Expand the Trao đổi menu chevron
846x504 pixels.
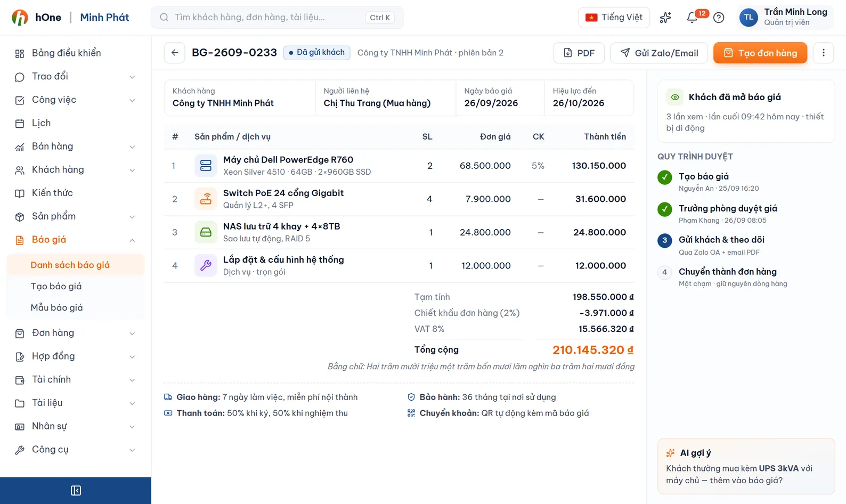click(x=132, y=77)
